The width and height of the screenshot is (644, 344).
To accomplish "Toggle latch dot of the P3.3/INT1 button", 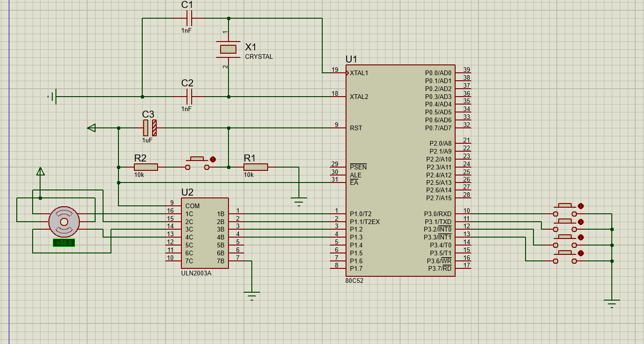I will click(x=581, y=253).
